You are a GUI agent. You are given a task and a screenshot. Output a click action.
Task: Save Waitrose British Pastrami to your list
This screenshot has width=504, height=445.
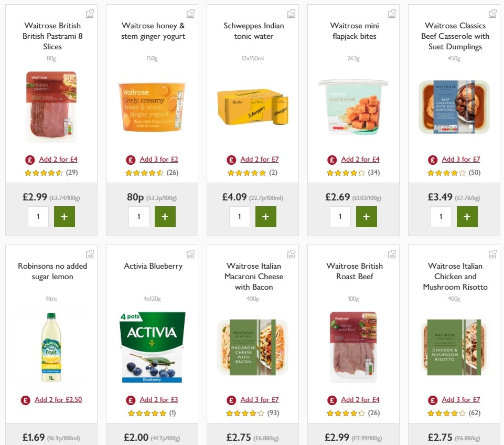(90, 13)
